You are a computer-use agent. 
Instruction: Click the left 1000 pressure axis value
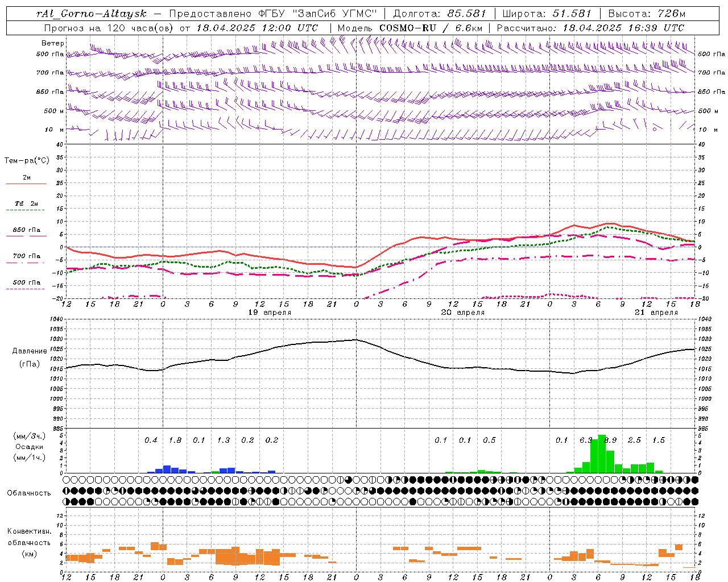pyautogui.click(x=57, y=399)
